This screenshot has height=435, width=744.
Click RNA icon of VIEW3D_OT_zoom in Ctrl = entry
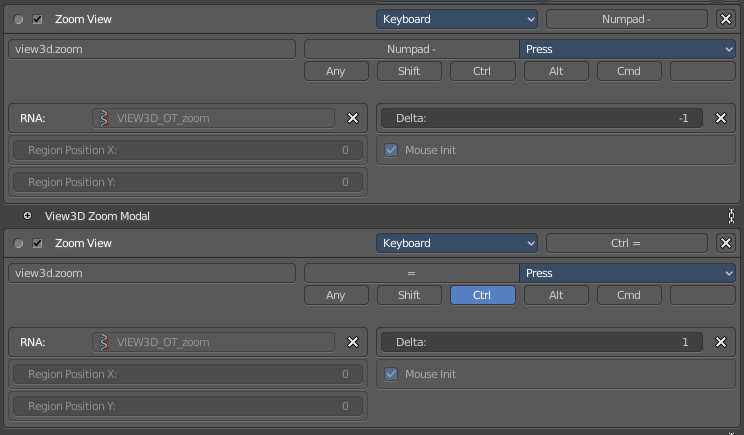point(104,342)
